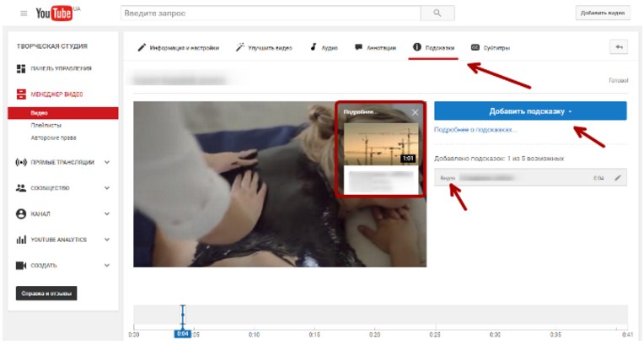
Task: Open the 'Субтитры' tab
Action: tap(491, 48)
